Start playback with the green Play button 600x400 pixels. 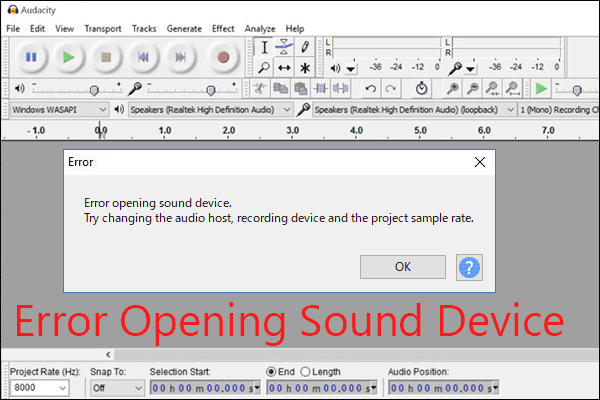[x=68, y=57]
